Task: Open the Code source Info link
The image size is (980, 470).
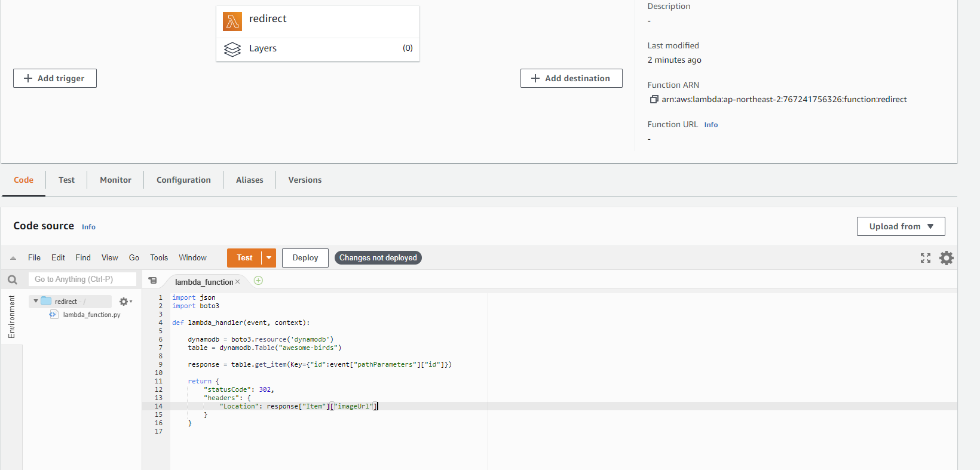Action: tap(88, 227)
